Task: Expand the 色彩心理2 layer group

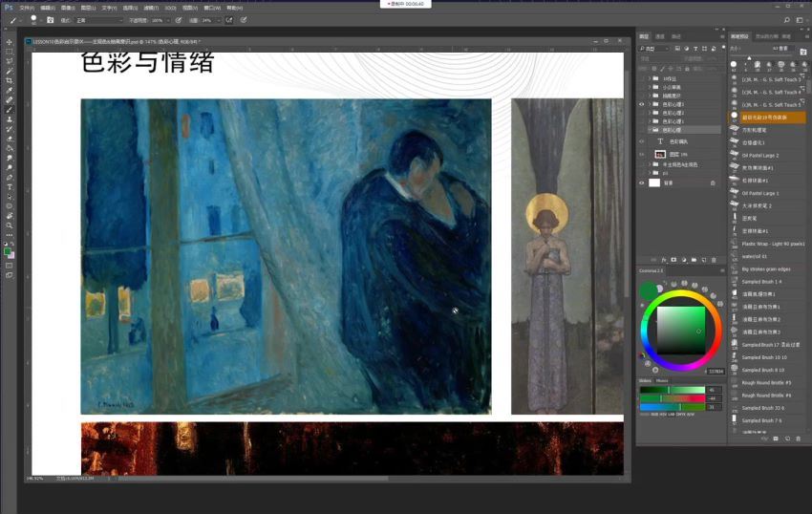Action: click(x=650, y=113)
